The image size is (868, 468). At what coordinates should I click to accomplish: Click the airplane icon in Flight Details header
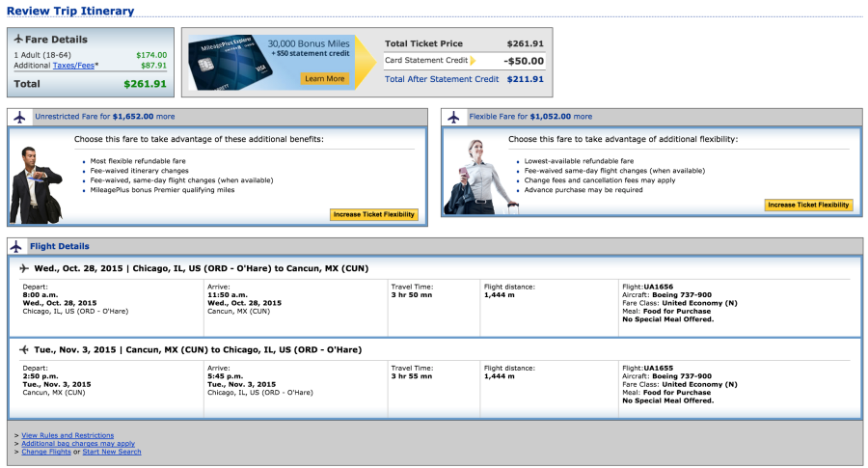18,246
